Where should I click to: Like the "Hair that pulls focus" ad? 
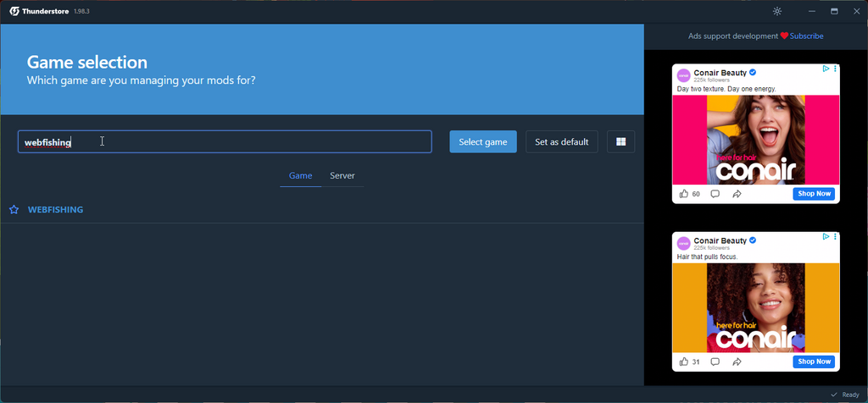(684, 362)
